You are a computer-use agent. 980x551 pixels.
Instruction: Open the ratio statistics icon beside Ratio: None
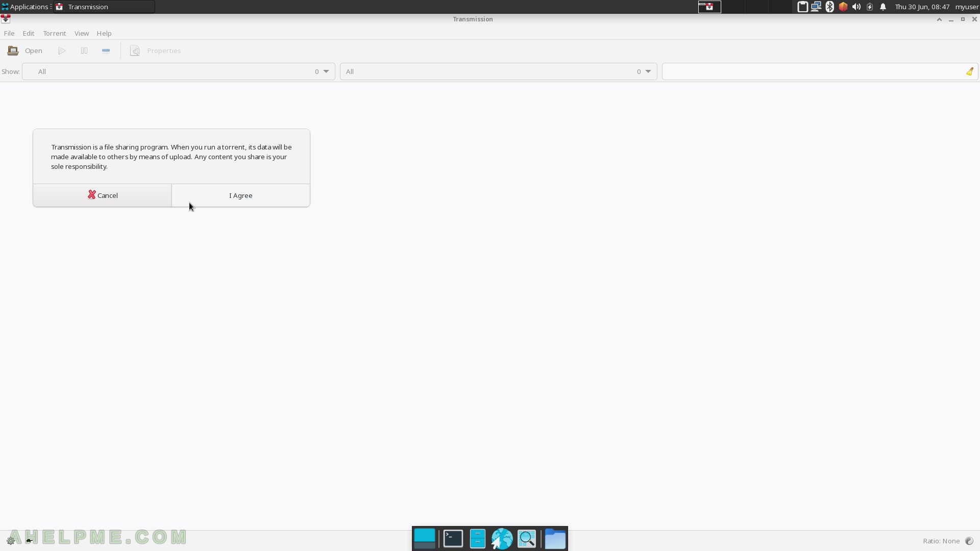click(969, 541)
